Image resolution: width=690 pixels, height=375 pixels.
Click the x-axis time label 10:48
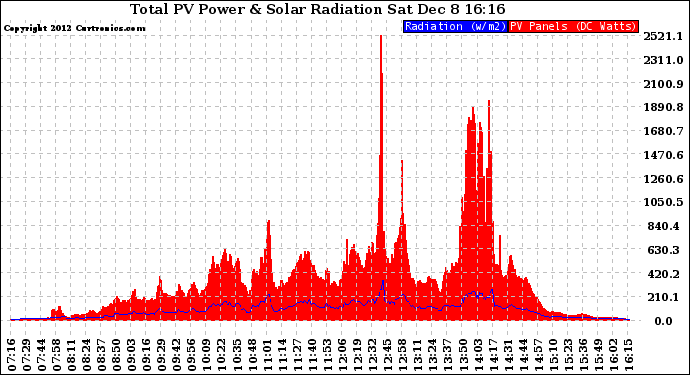coord(252,354)
